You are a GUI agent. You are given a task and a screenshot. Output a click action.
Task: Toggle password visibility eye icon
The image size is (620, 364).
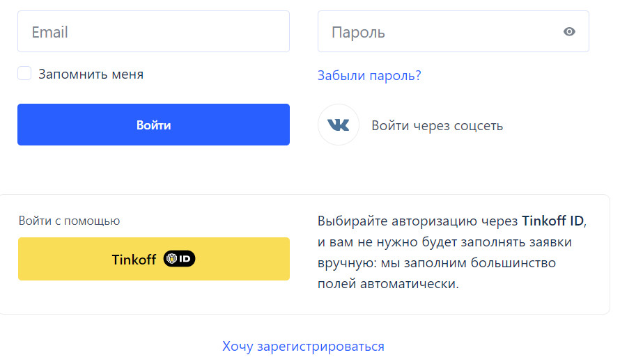click(569, 31)
